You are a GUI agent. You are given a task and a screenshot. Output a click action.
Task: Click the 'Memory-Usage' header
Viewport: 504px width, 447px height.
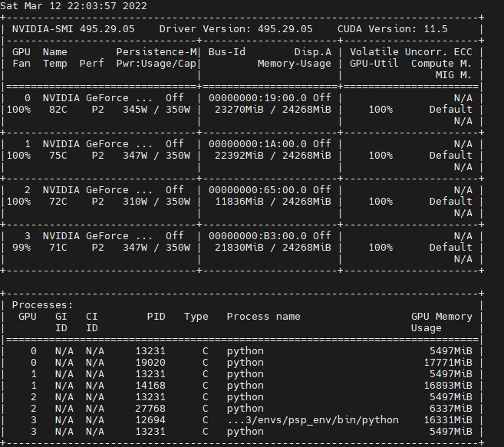[x=294, y=64]
